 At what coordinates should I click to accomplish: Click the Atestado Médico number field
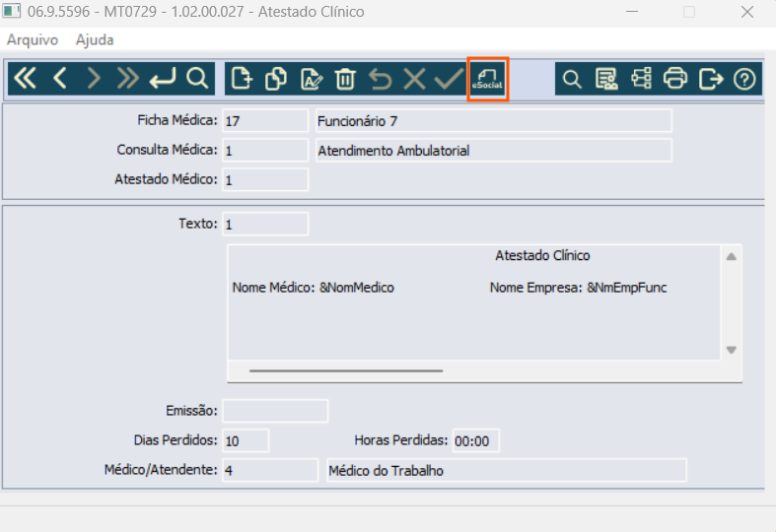[x=265, y=179]
